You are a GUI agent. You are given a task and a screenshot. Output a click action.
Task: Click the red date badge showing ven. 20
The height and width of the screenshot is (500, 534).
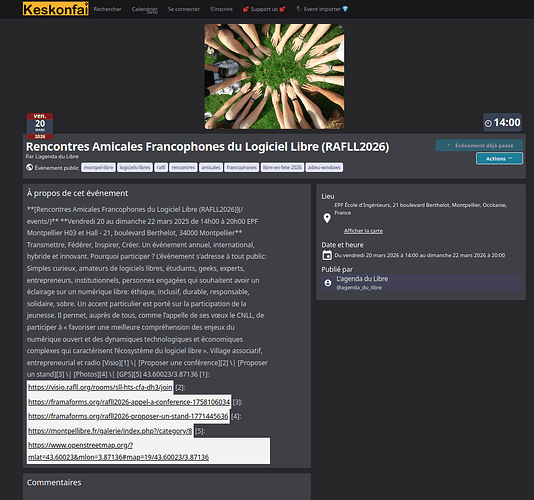click(40, 126)
